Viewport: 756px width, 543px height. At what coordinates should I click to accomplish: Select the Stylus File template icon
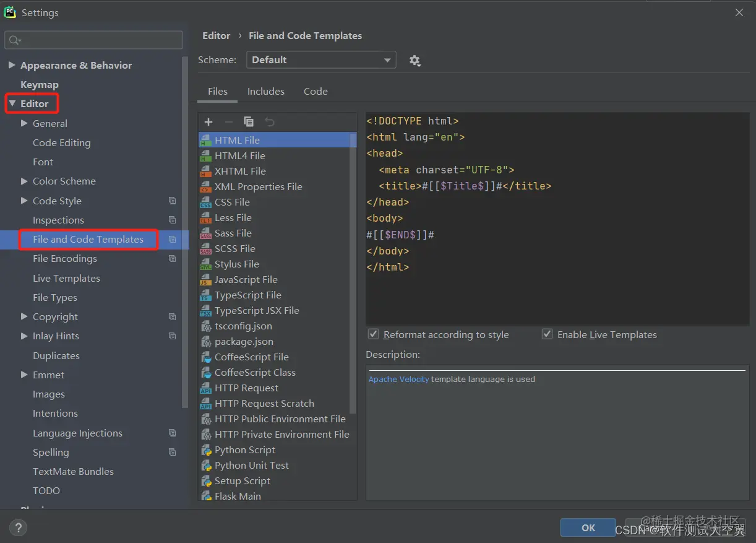(x=205, y=264)
